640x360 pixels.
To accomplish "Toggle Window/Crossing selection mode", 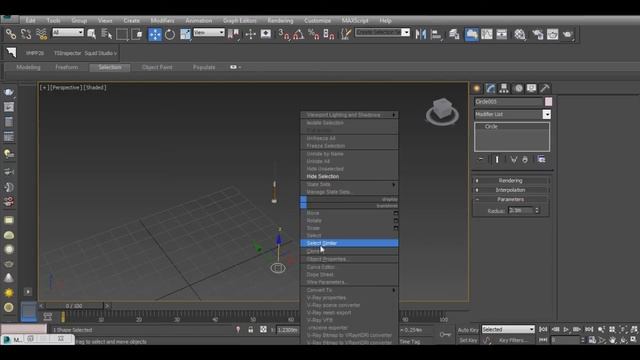I will (138, 34).
